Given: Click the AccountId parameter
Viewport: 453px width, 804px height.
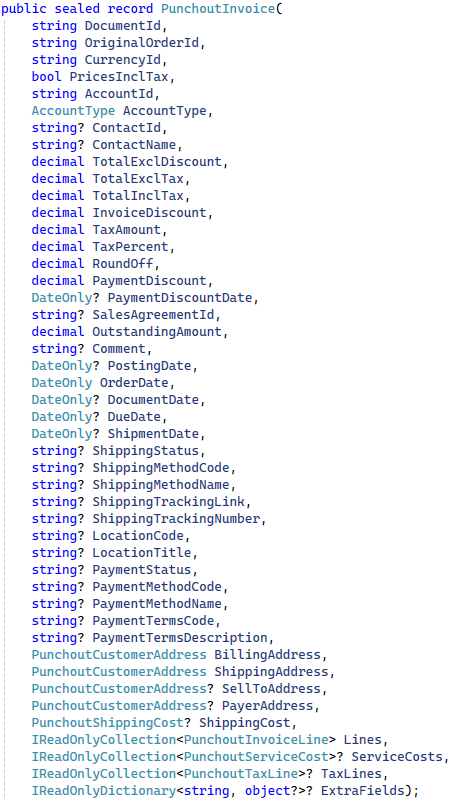Looking at the screenshot, I should coord(119,94).
